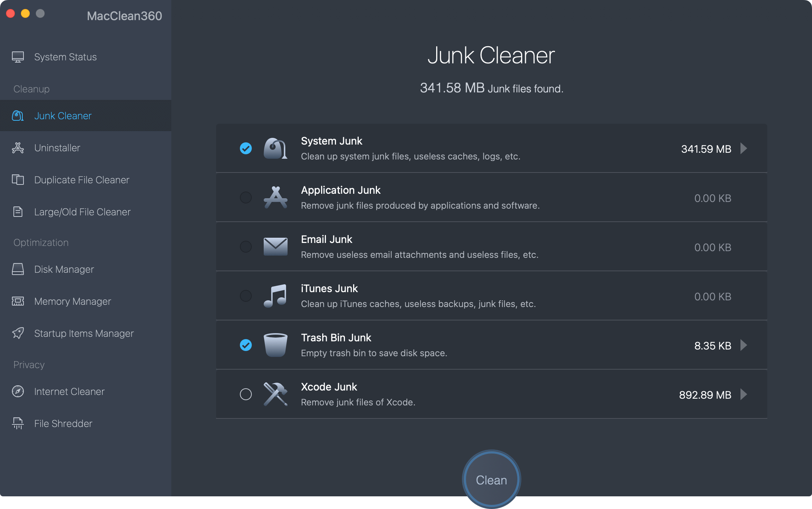Open the Duplicate File Cleaner

tap(81, 180)
